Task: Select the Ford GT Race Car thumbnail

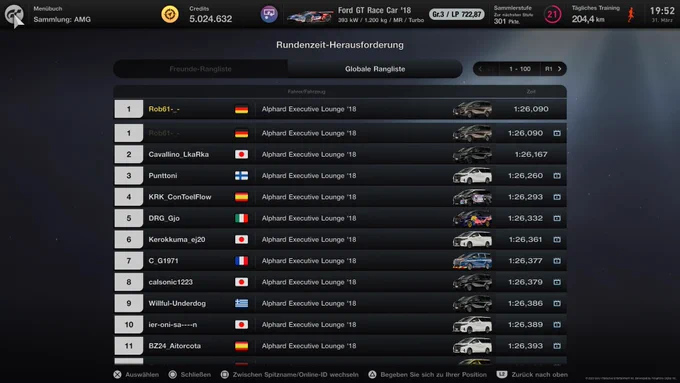Action: 310,16
